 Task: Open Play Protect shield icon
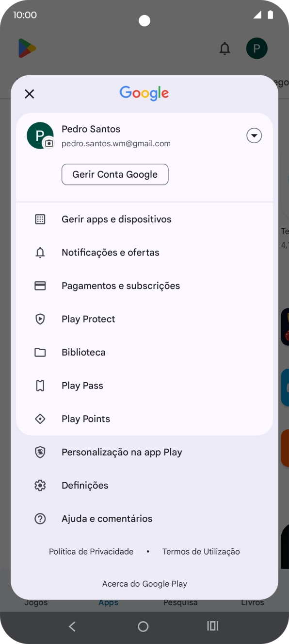pyautogui.click(x=40, y=319)
